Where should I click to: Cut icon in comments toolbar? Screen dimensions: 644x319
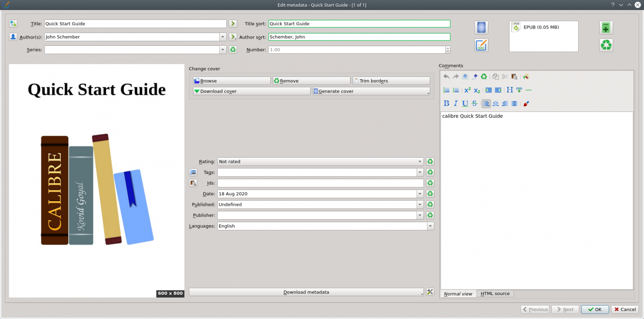pyautogui.click(x=505, y=77)
